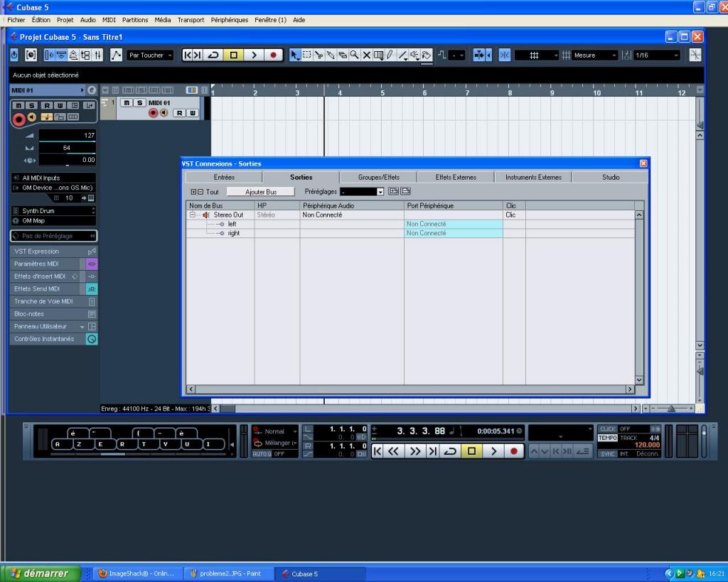Switch to the Entrées tab

click(x=224, y=177)
